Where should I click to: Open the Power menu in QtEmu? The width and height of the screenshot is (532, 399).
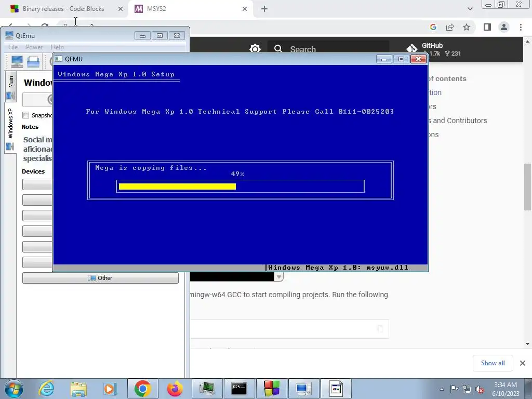point(34,47)
